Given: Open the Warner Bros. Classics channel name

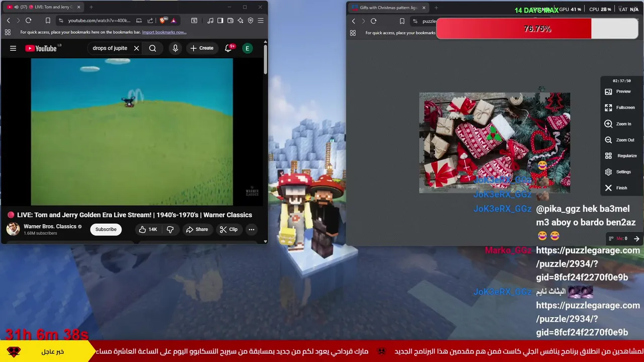Looking at the screenshot, I should [50, 226].
